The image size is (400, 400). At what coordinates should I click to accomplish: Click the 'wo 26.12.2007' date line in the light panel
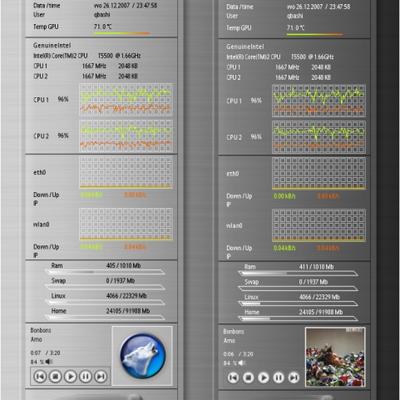[126, 6]
